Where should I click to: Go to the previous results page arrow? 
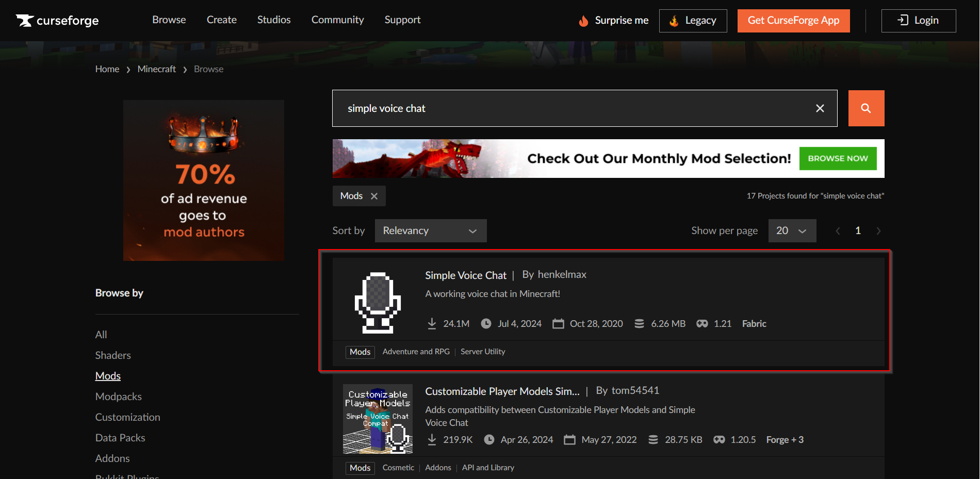click(838, 231)
